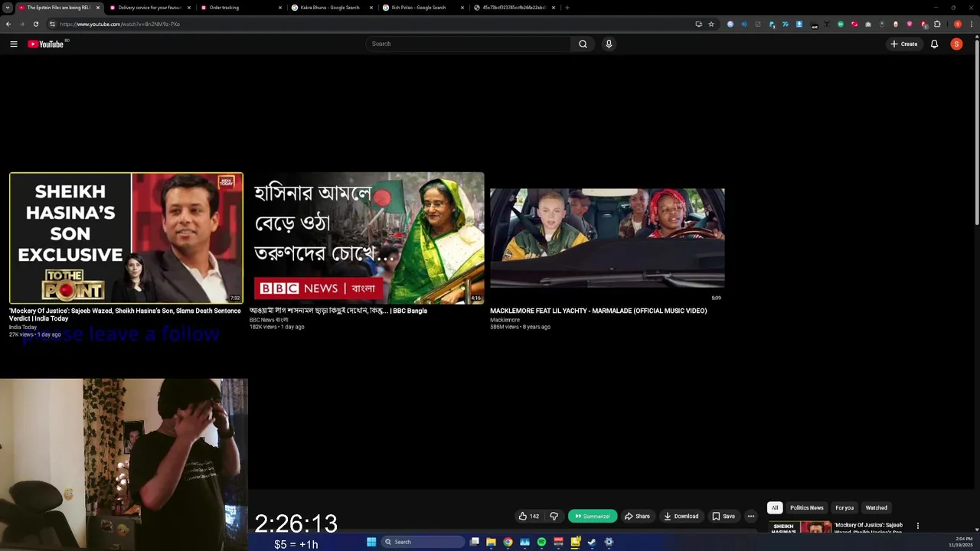Viewport: 980px width, 551px height.
Task: Open the BBC News Bangla video thumbnail
Action: point(367,238)
